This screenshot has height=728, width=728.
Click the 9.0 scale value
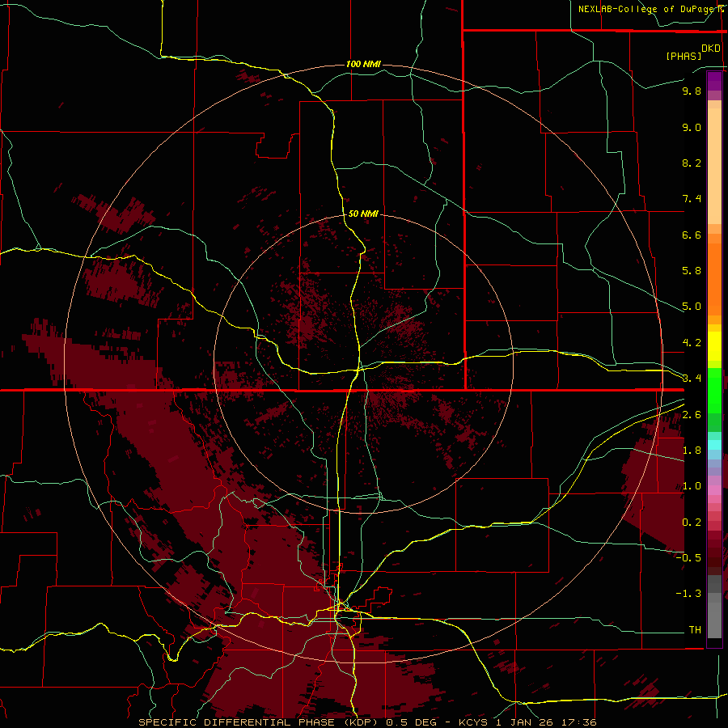[x=692, y=128]
